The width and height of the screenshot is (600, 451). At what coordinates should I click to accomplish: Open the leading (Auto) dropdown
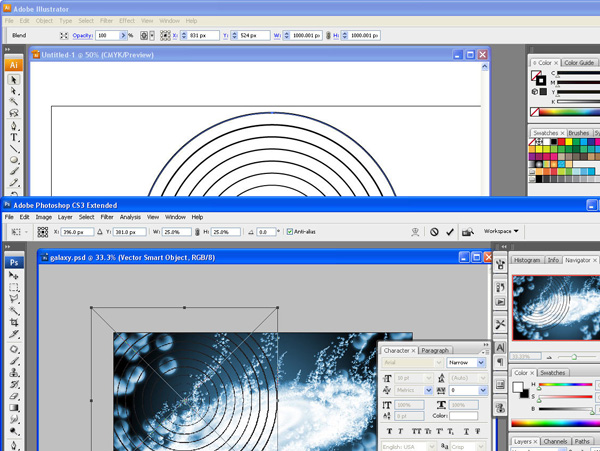point(483,378)
